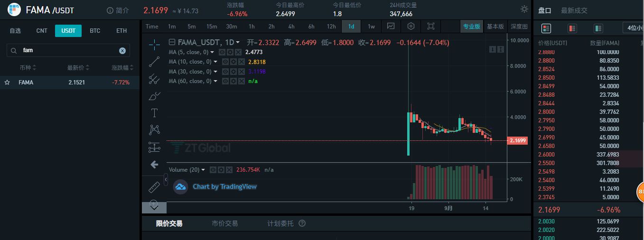The image size is (644, 240).
Task: Toggle visibility of Volume indicator
Action: coord(214,170)
